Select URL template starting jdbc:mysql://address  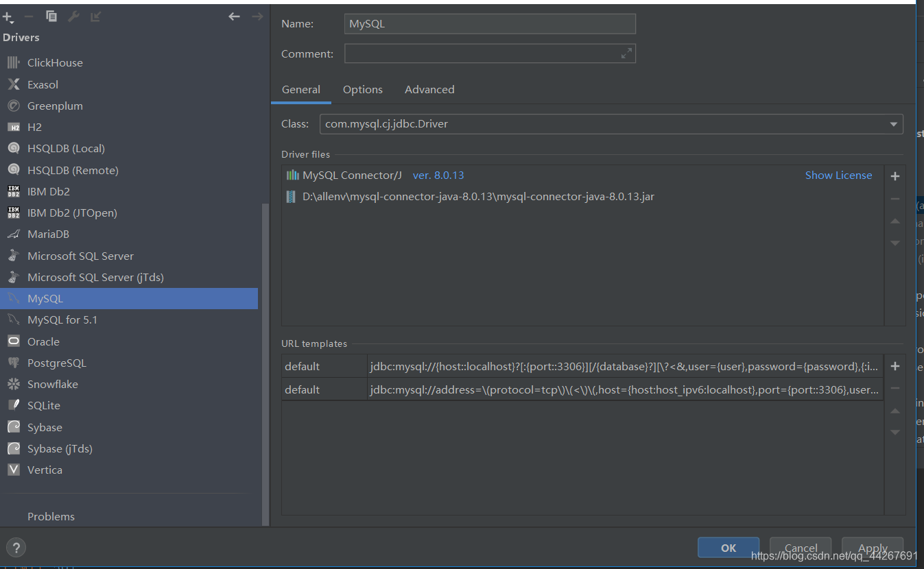click(x=582, y=389)
